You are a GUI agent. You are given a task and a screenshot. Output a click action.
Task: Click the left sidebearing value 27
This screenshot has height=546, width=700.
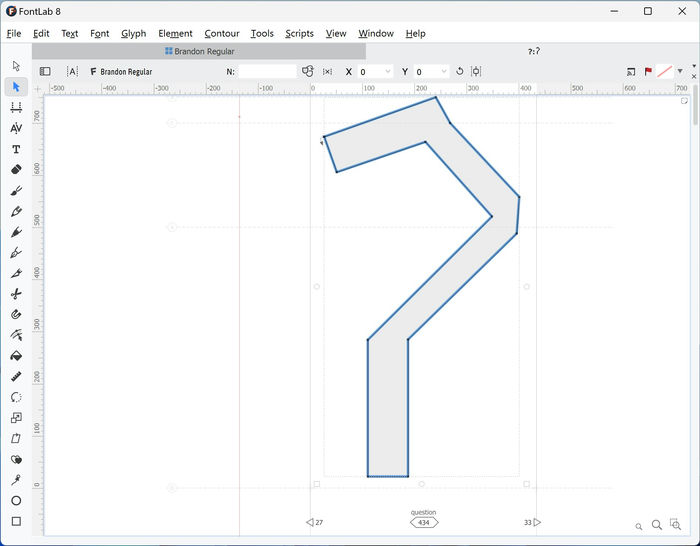pos(319,522)
